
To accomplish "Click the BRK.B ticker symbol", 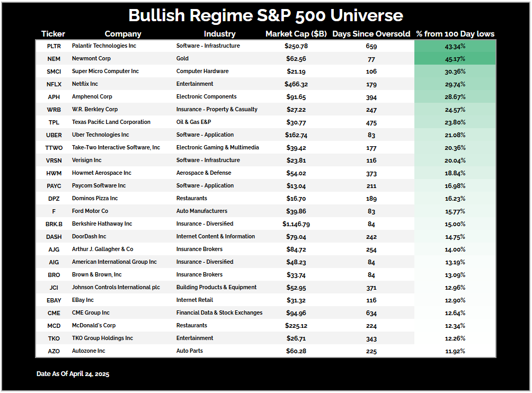I will tap(54, 224).
